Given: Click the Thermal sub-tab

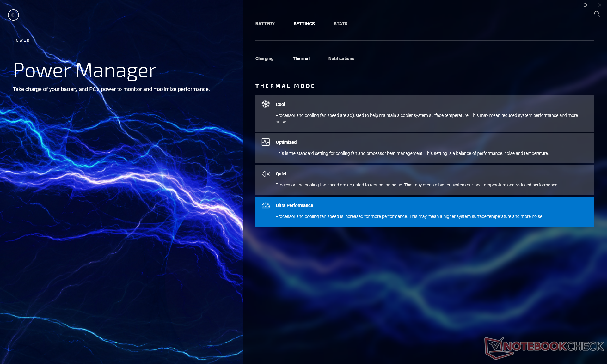Looking at the screenshot, I should click(x=301, y=58).
